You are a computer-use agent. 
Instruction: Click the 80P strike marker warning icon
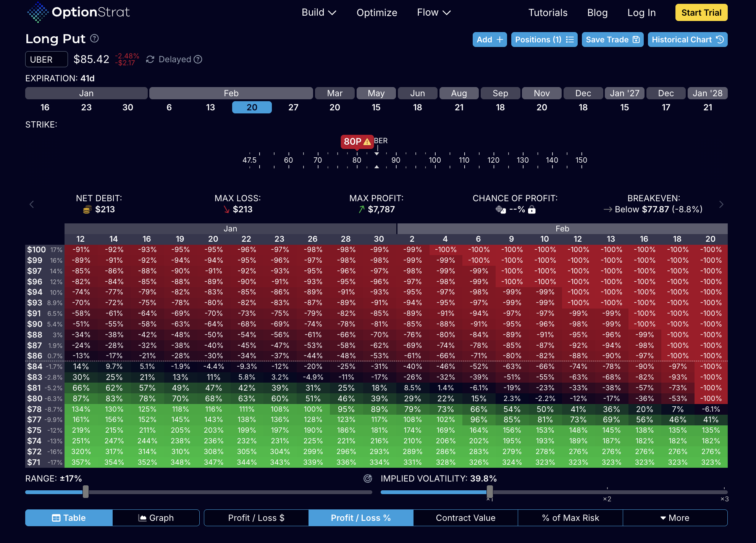click(367, 142)
